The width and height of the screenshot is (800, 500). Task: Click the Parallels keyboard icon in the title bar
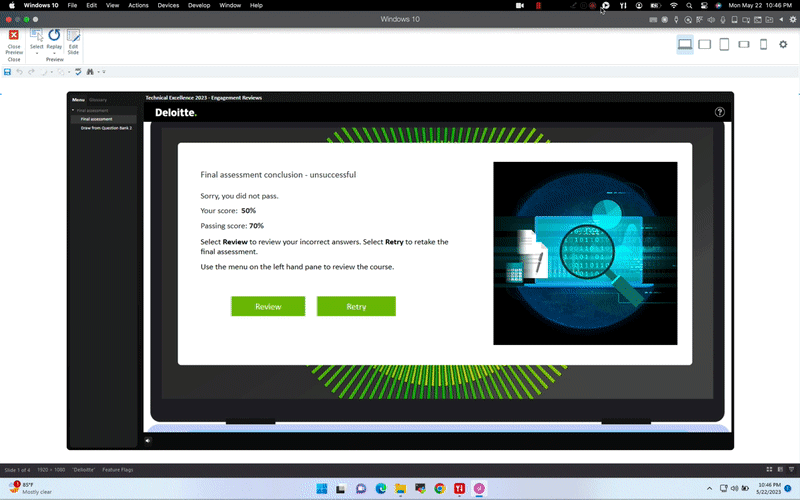pyautogui.click(x=653, y=19)
